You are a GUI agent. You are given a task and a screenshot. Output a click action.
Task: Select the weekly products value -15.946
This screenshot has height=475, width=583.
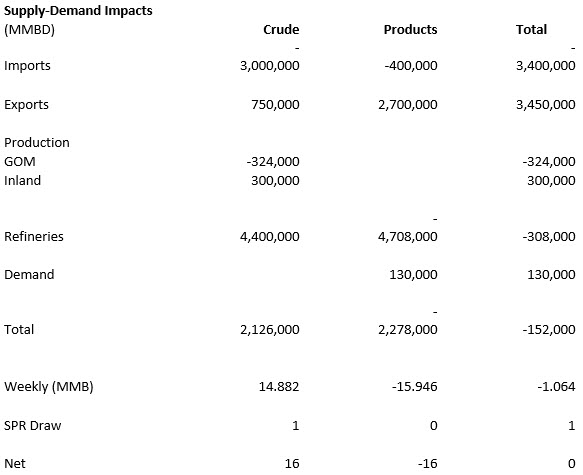[415, 387]
